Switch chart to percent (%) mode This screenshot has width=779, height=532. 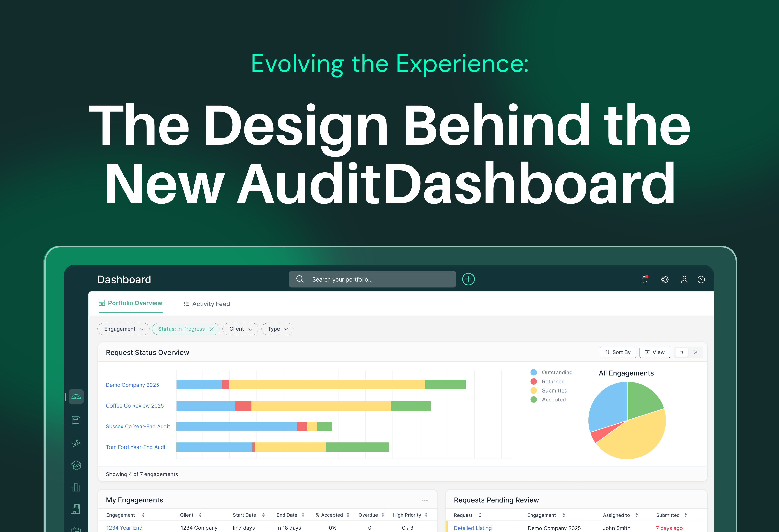(695, 352)
